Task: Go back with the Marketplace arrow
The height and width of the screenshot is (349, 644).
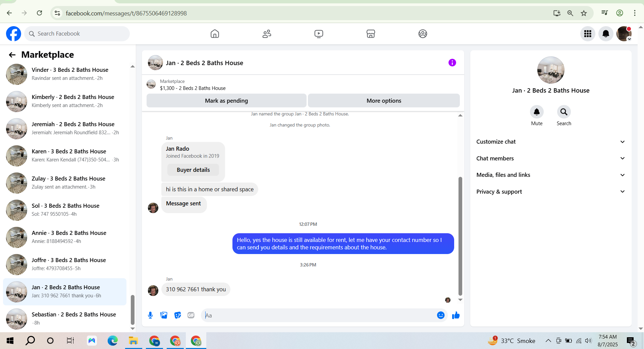Action: tap(12, 55)
